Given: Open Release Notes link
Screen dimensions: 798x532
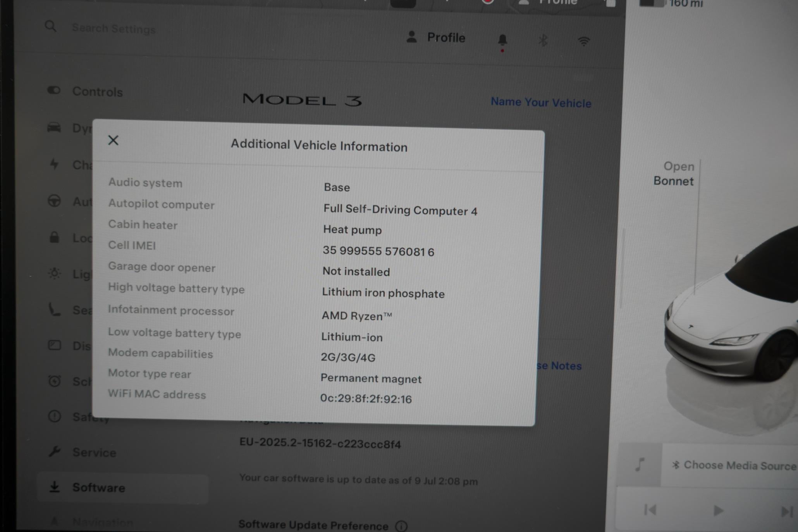Looking at the screenshot, I should (x=559, y=366).
